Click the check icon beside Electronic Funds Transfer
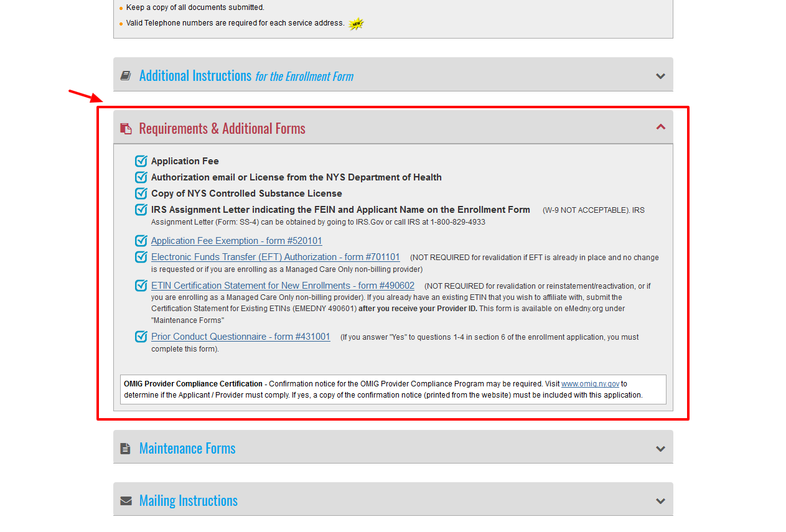This screenshot has width=786, height=532. click(x=141, y=256)
